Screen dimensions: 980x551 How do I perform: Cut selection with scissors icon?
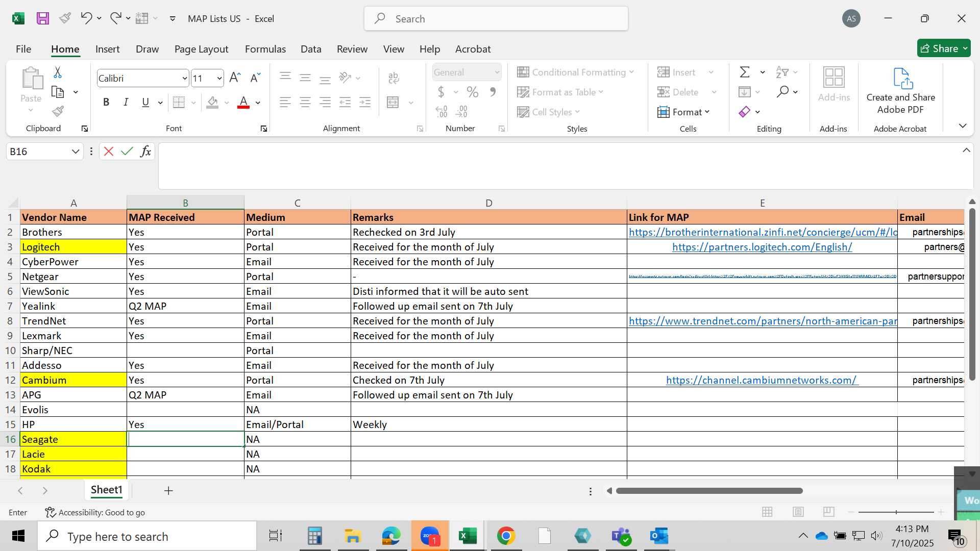[x=58, y=72]
